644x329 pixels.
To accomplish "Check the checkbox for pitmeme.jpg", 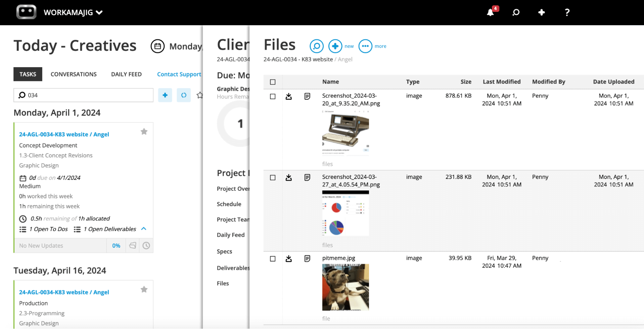I will (x=273, y=258).
